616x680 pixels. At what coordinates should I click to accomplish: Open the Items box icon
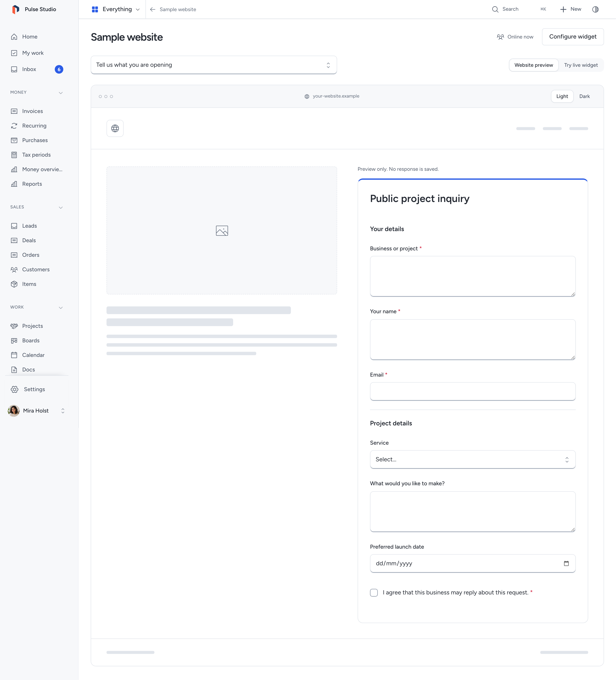(x=14, y=284)
